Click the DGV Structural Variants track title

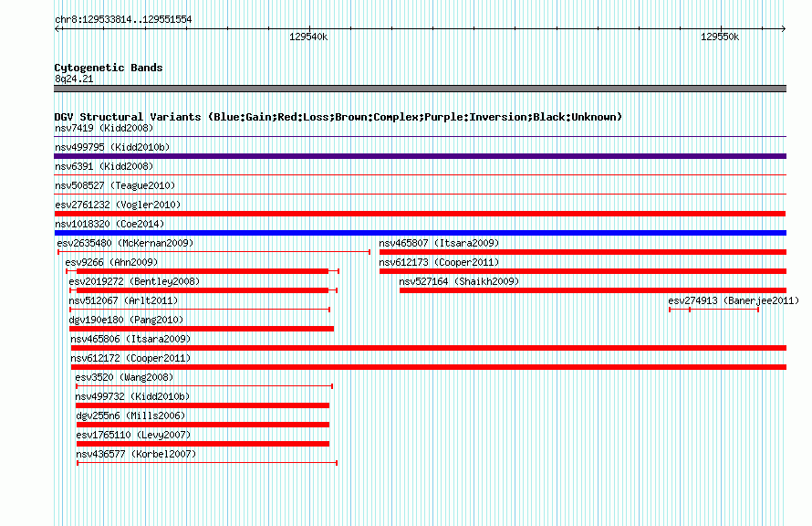click(338, 117)
